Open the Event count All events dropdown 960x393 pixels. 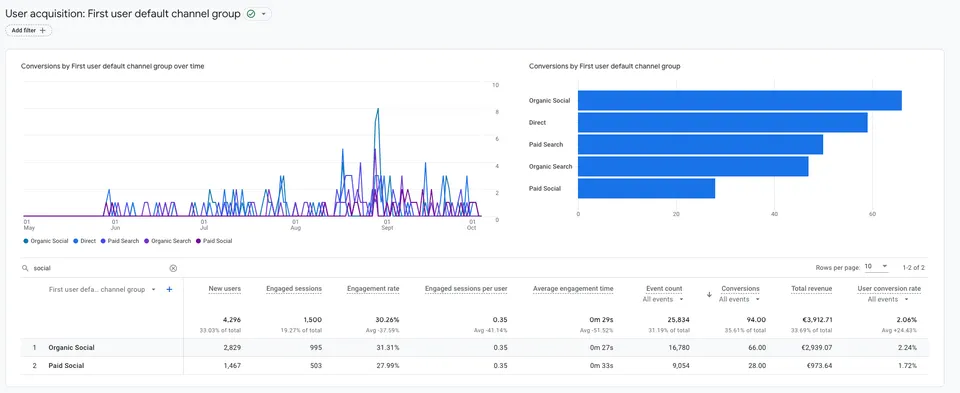click(662, 299)
